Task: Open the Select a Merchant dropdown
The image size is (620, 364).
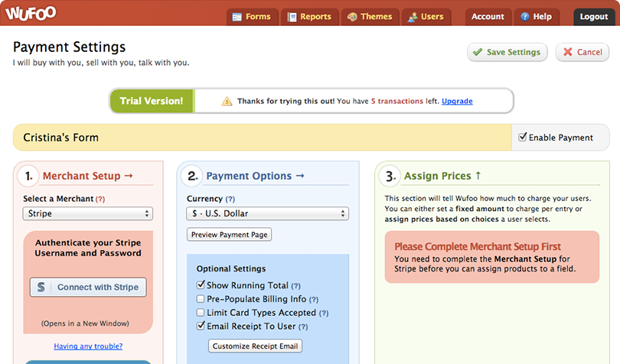Action: point(88,213)
